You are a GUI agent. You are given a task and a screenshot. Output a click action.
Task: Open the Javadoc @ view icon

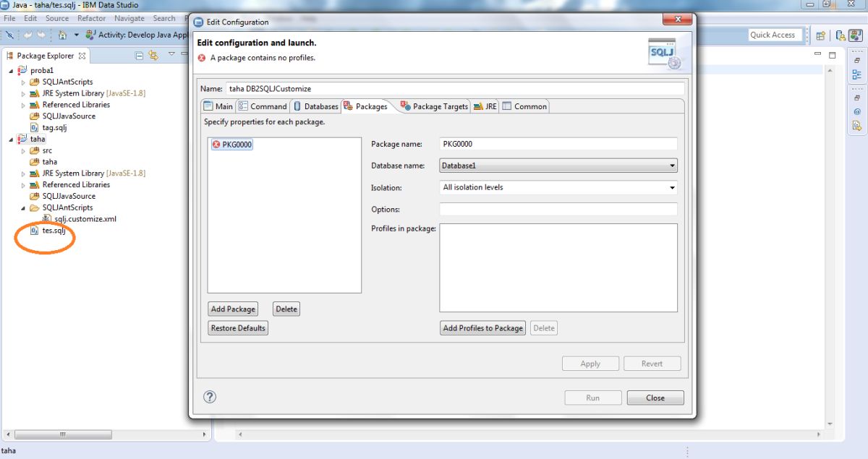click(857, 112)
